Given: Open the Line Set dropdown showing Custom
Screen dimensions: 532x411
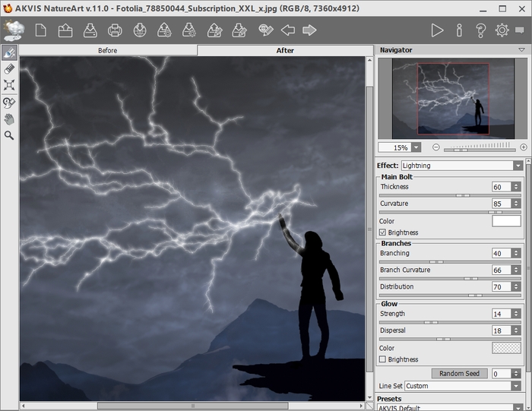Looking at the screenshot, I should 463,386.
